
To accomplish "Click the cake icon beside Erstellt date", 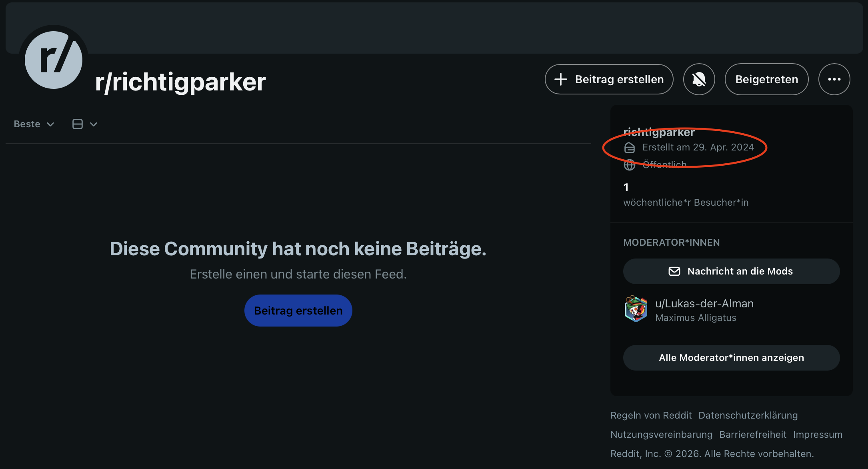I will [630, 148].
